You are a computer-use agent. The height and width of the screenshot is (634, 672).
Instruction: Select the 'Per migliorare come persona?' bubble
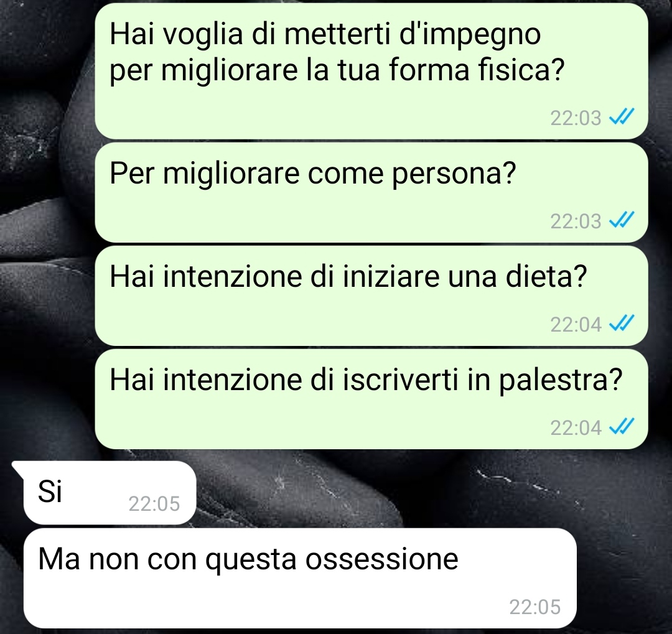[x=371, y=192]
